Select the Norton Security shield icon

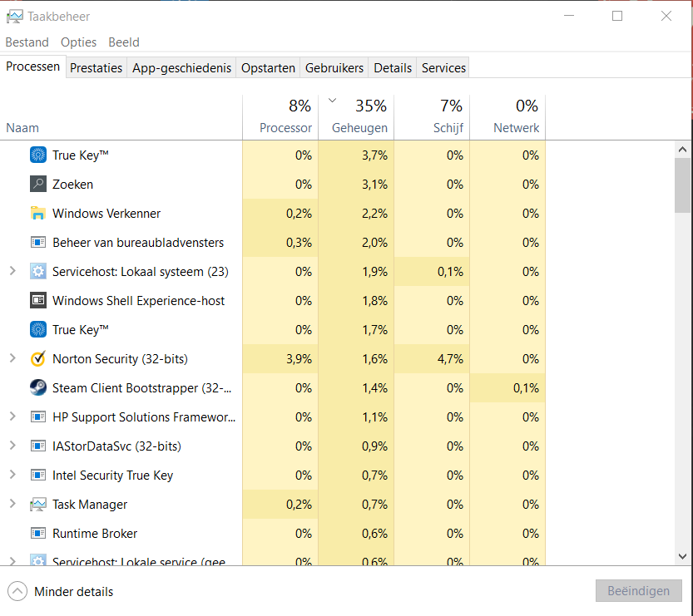click(37, 359)
